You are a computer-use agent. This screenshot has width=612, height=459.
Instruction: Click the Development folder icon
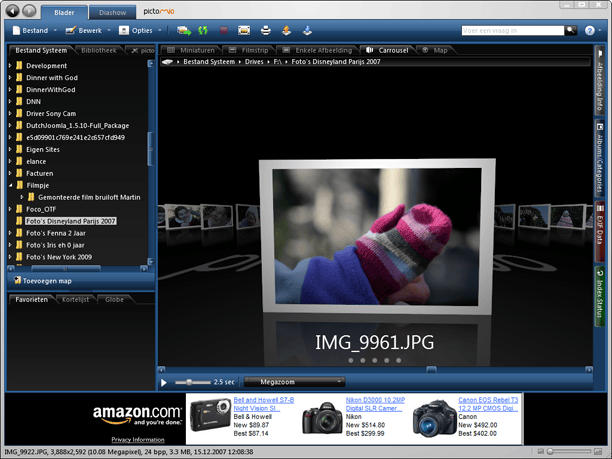(19, 66)
